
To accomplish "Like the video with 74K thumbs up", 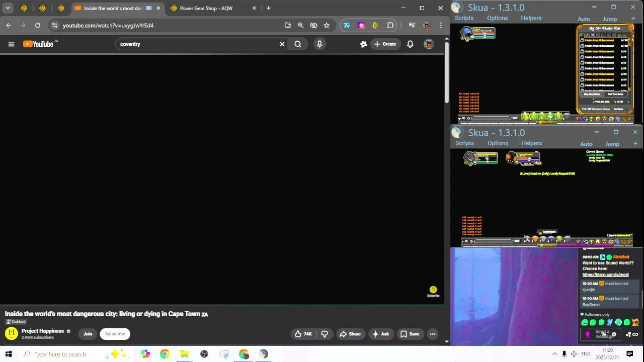I will [303, 334].
